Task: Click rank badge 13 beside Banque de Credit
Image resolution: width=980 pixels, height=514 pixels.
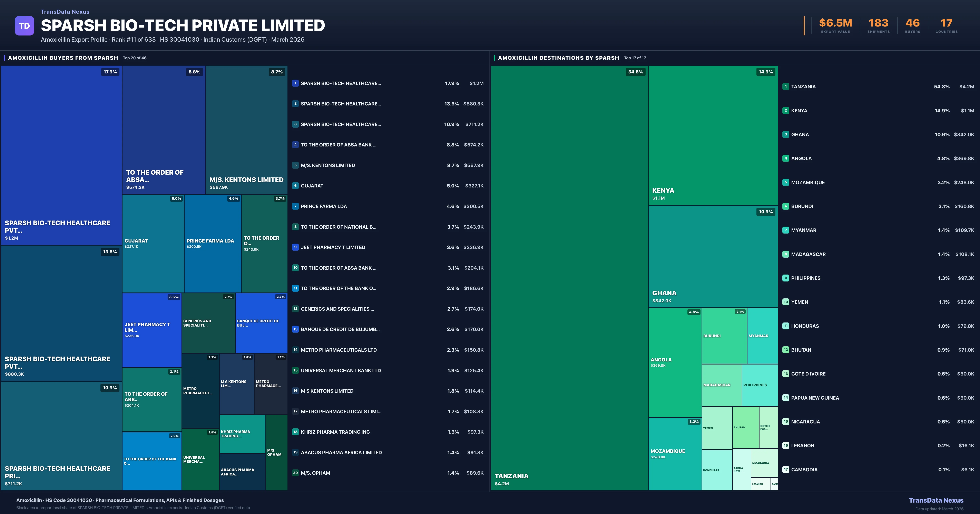Action: pos(295,329)
